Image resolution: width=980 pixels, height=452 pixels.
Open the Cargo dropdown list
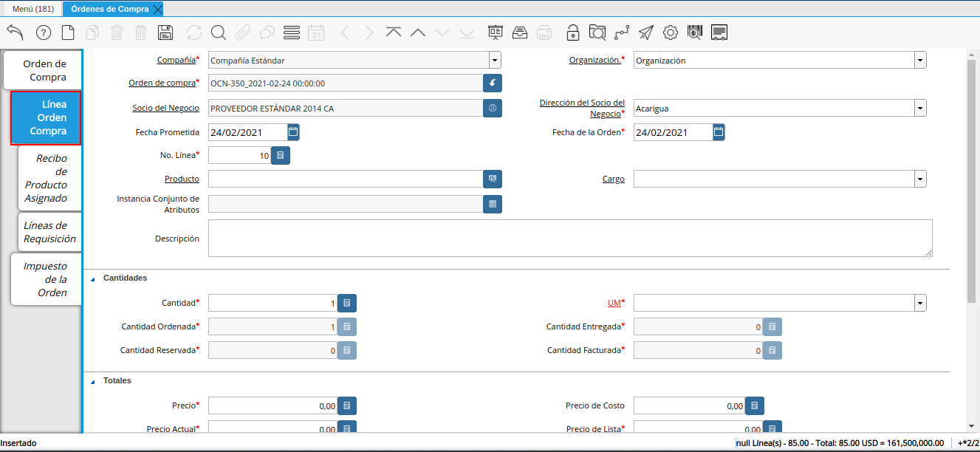[x=920, y=179]
